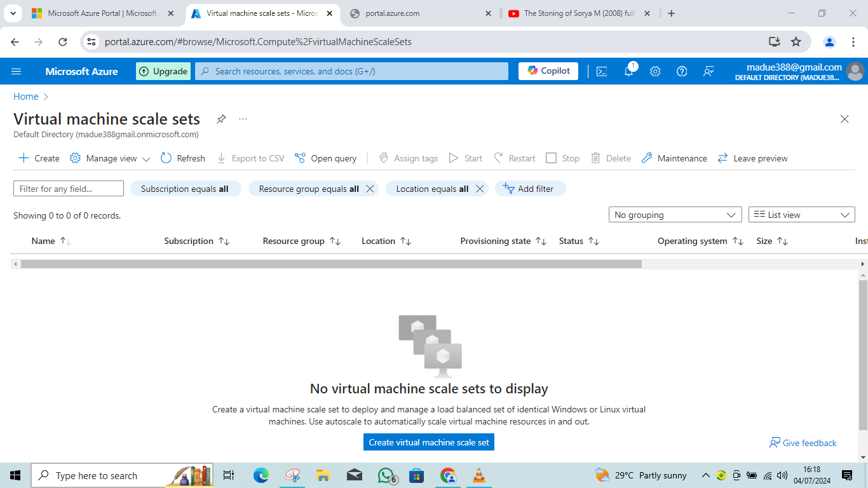The height and width of the screenshot is (488, 868).
Task: Pin Virtual machine scale sets to dashboard
Action: [x=221, y=119]
